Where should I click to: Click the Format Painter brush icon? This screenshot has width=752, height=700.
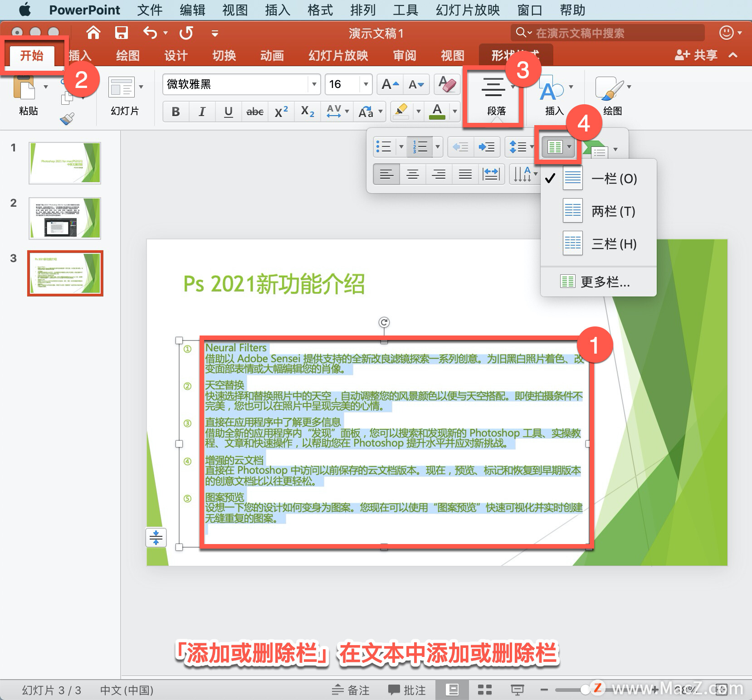click(67, 119)
